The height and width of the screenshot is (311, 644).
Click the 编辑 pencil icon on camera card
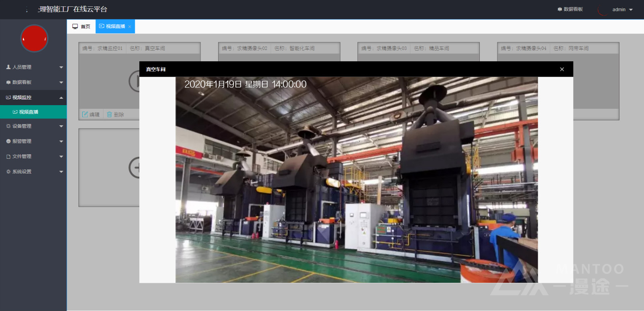85,114
